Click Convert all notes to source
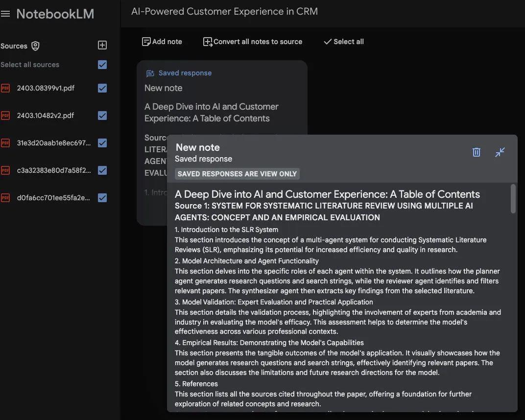 tap(253, 42)
